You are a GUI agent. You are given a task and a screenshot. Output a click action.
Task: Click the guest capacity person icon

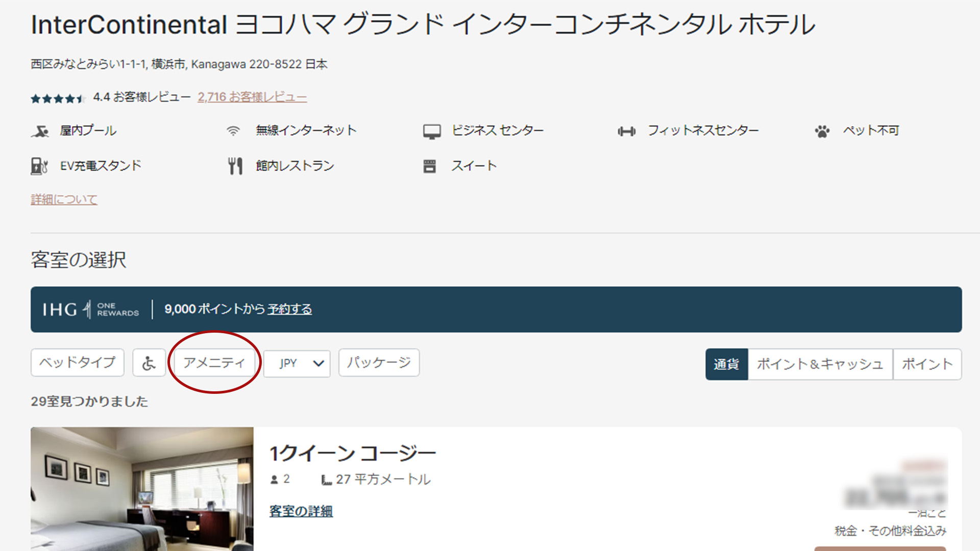click(274, 480)
